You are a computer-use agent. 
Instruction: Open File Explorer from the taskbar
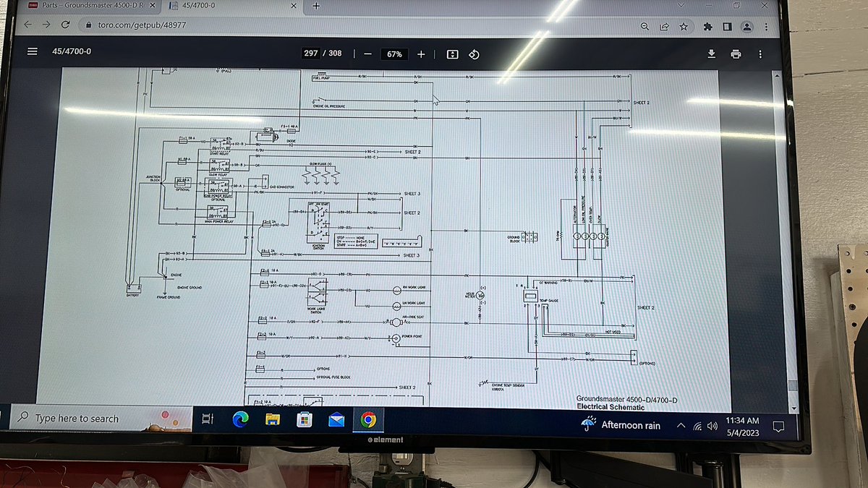(x=272, y=419)
